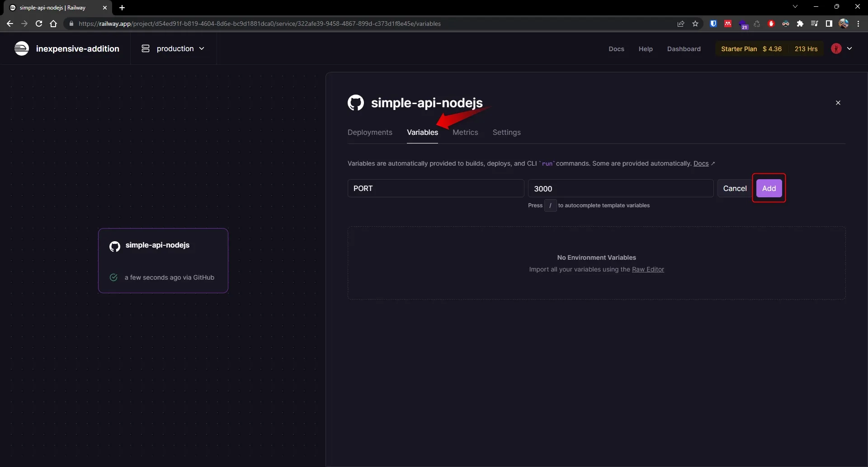Click the environment stack icon beside production
868x467 pixels.
pyautogui.click(x=145, y=48)
